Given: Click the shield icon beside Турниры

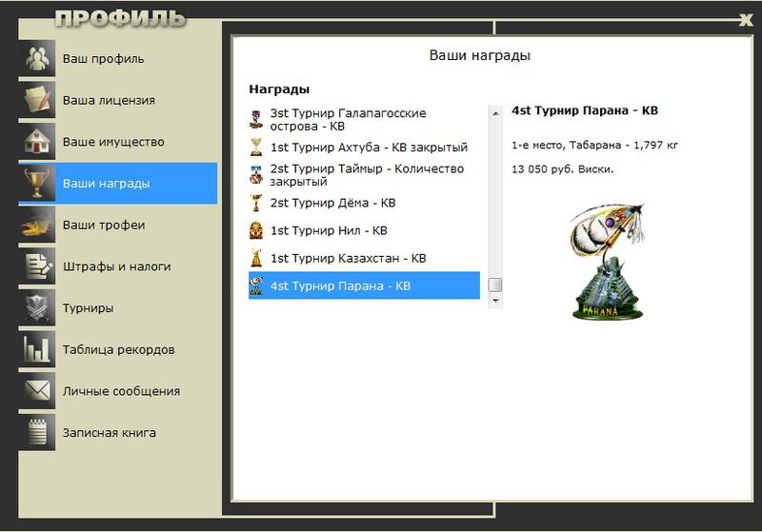Looking at the screenshot, I should (37, 307).
